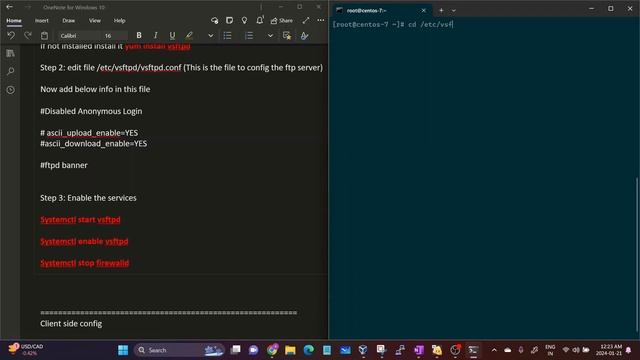
Task: Expand the terminal profiles dropdown
Action: click(453, 10)
